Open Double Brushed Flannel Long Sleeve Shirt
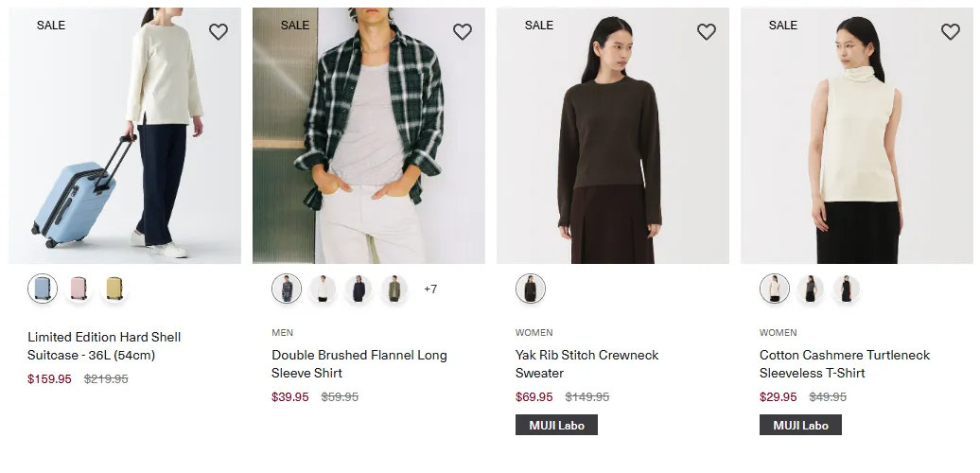 (x=359, y=363)
